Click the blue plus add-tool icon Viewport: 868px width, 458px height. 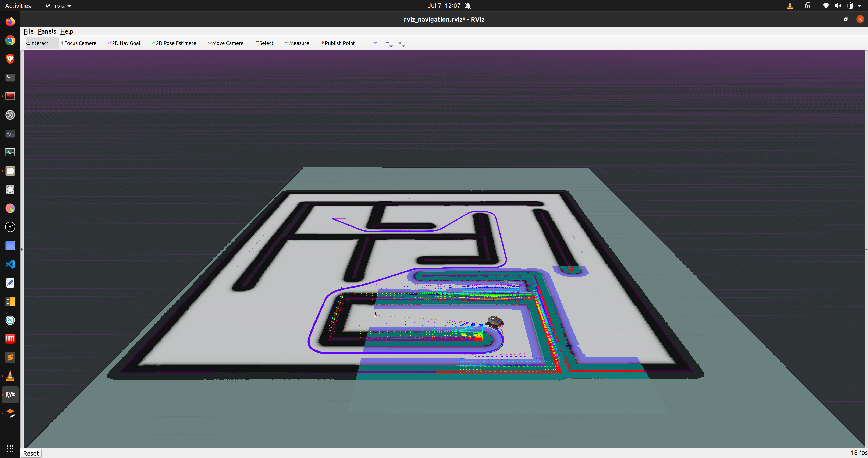coord(375,43)
